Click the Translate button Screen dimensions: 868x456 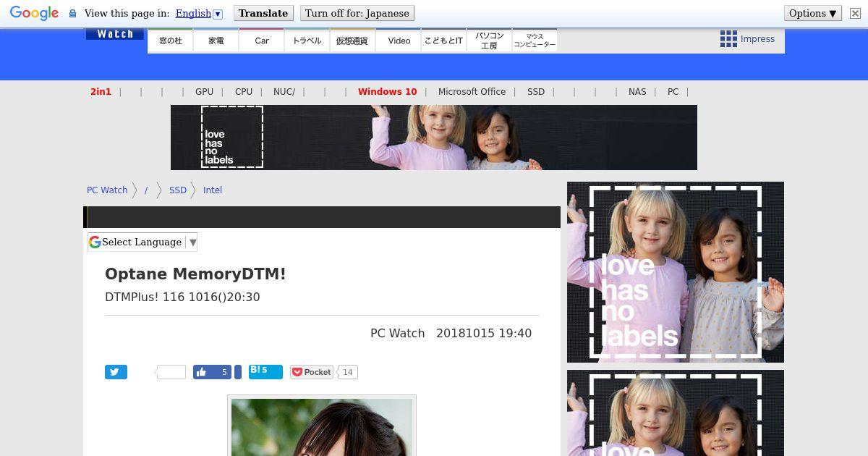coord(263,13)
